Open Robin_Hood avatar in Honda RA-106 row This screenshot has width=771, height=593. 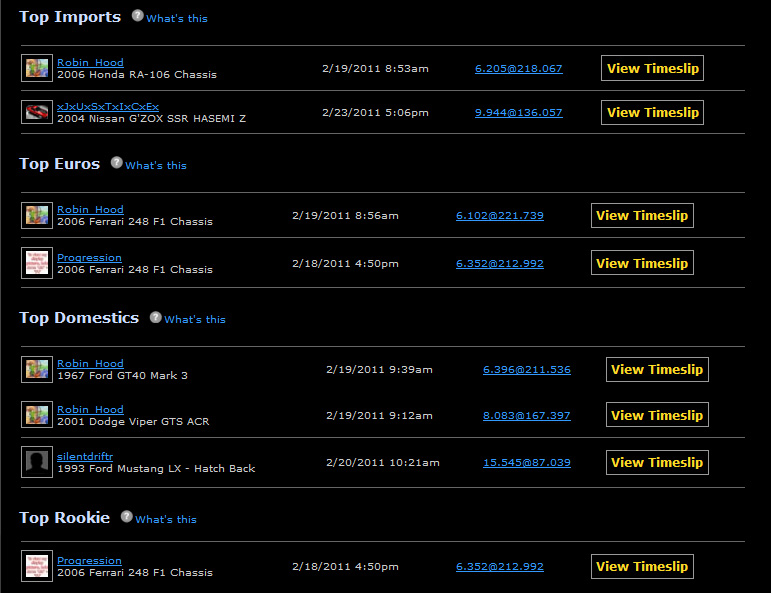tap(36, 68)
